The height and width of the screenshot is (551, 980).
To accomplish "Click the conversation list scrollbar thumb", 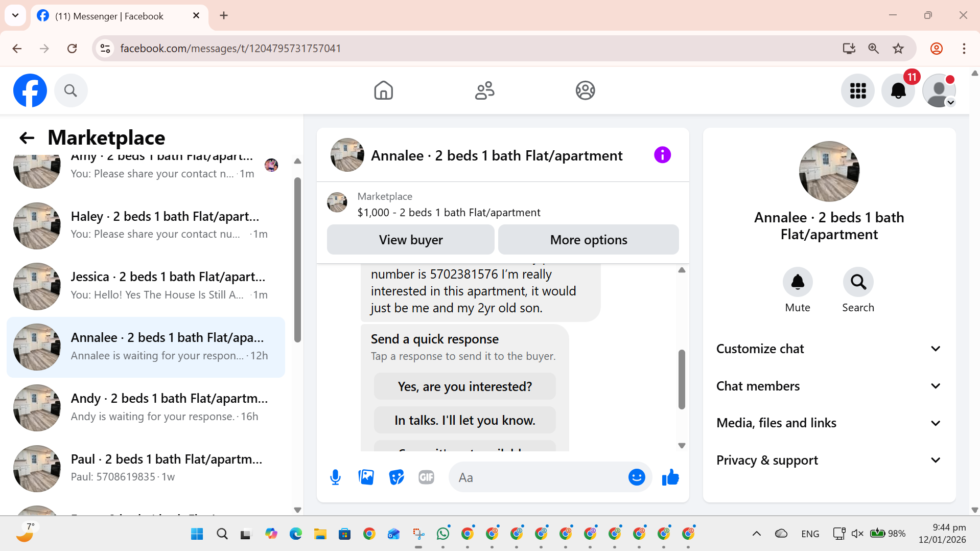I will pos(297,260).
